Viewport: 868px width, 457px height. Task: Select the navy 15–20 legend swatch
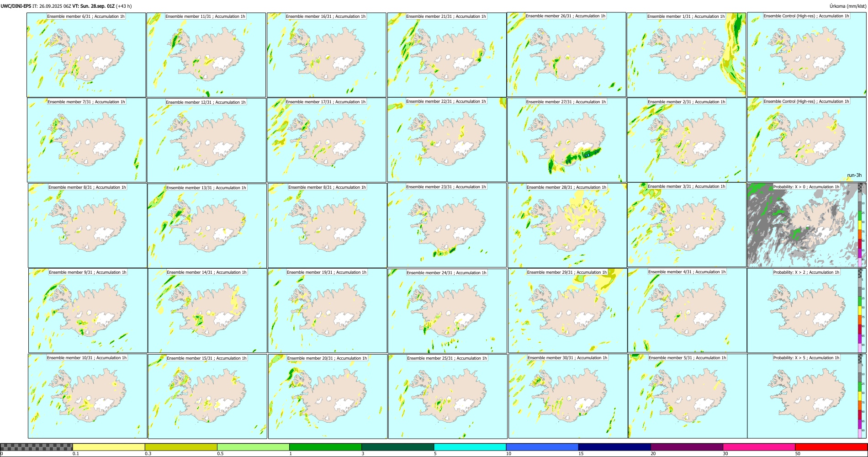[x=614, y=447]
